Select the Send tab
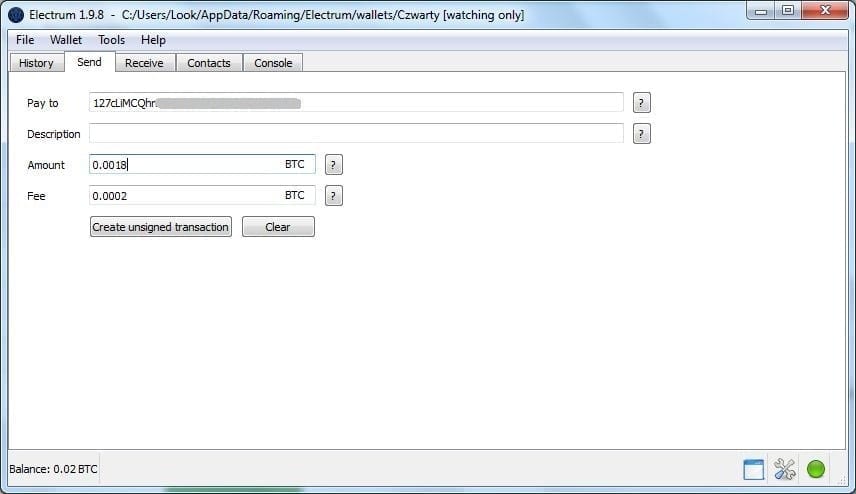This screenshot has width=856, height=494. point(90,62)
